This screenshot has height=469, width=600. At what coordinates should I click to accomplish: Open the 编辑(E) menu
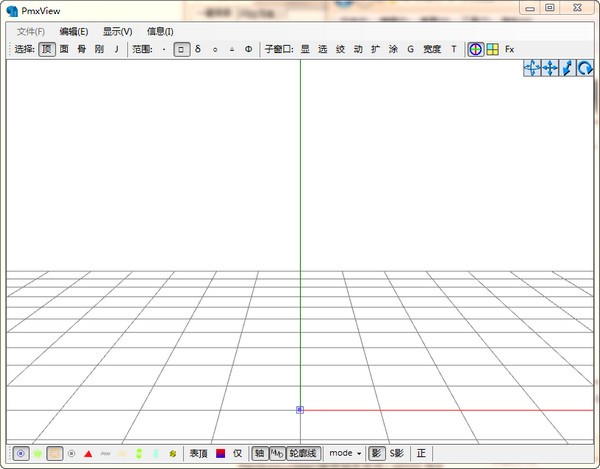click(73, 31)
